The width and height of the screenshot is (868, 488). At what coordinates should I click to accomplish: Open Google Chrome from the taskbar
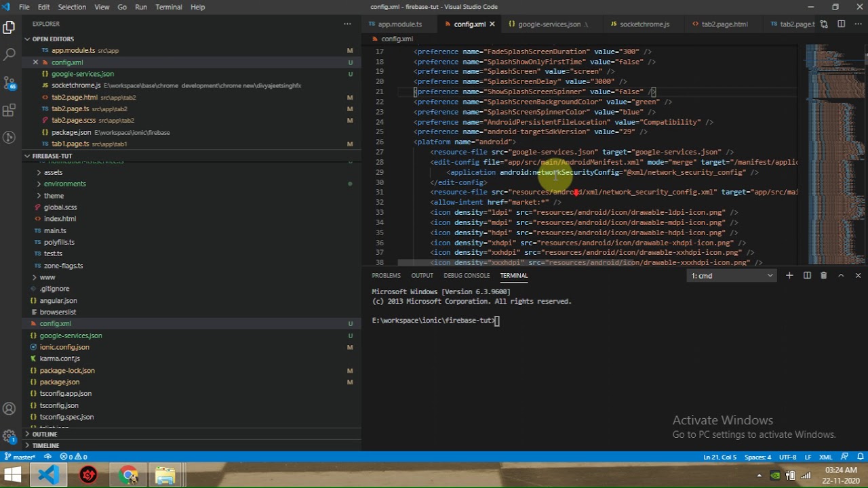point(127,476)
